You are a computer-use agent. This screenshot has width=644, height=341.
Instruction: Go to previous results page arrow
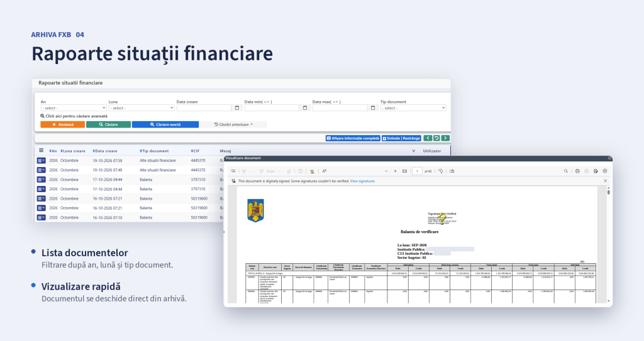[428, 138]
